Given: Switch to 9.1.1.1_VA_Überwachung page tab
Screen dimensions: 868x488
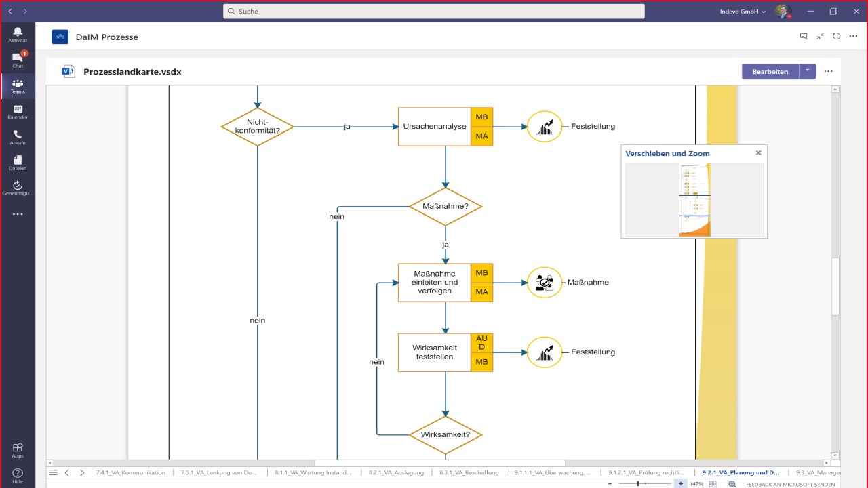Looking at the screenshot, I should pos(553,472).
